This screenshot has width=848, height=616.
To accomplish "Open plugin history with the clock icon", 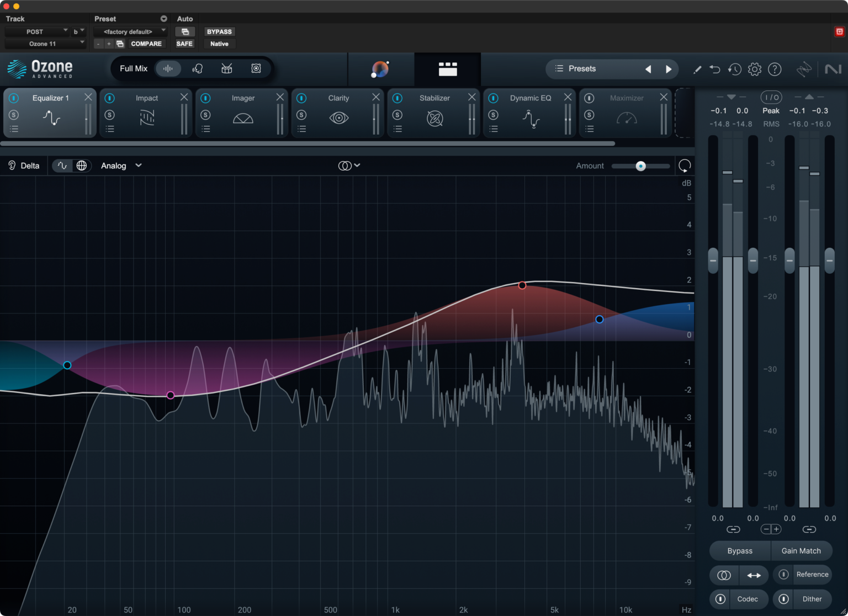I will [x=735, y=69].
